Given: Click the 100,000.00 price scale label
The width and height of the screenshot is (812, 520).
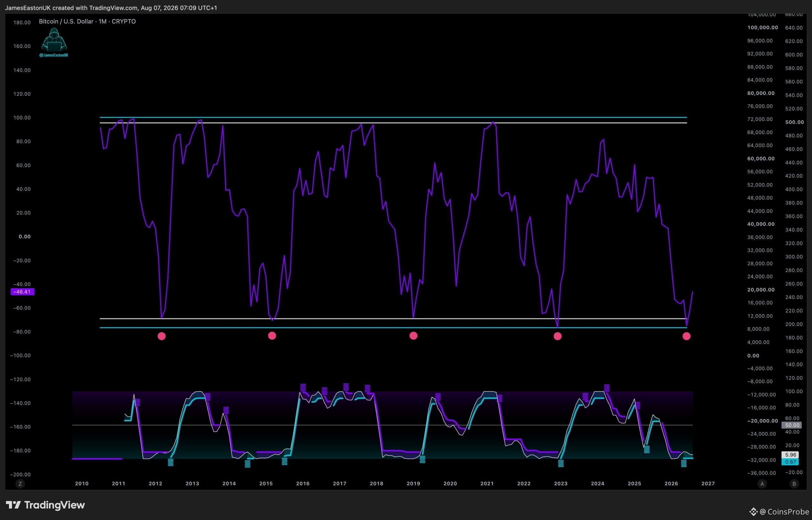Looking at the screenshot, I should pos(763,27).
